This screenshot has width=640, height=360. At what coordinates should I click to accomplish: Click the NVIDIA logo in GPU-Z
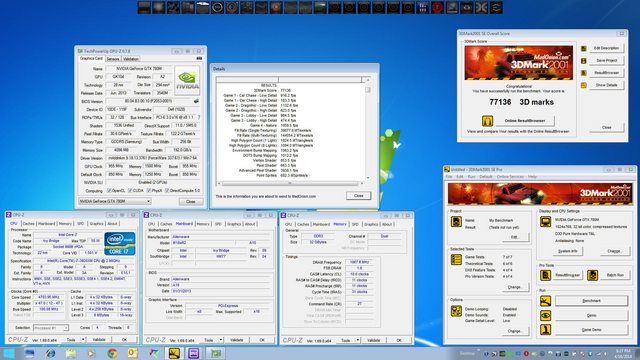pos(187,81)
